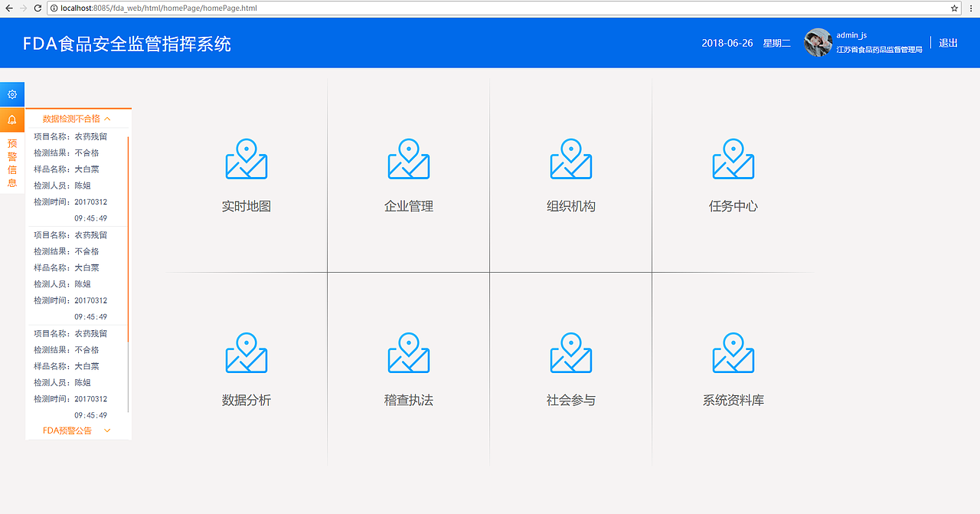Click the FDA食品安全监管指挥系统 title

pos(123,43)
